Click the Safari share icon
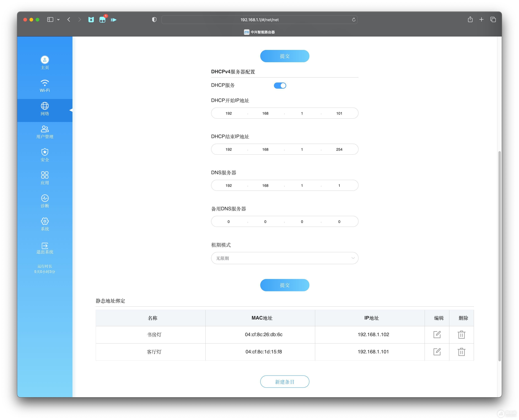The height and width of the screenshot is (420, 519). [x=470, y=19]
